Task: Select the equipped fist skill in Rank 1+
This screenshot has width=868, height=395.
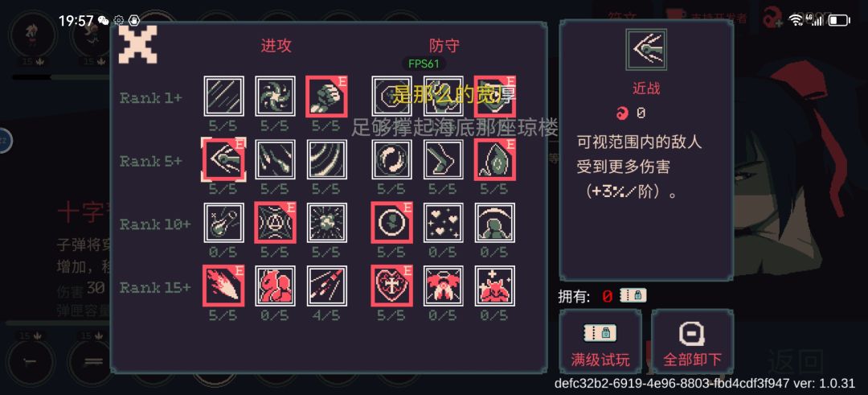Action: click(x=326, y=97)
